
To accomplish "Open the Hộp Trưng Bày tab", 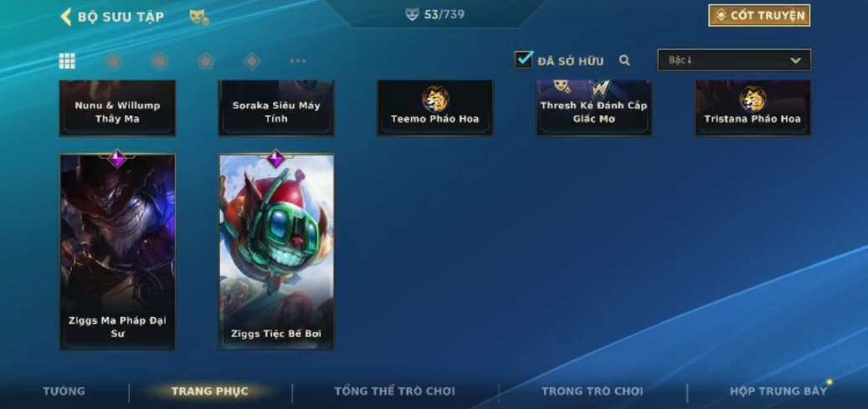I will pos(778,391).
